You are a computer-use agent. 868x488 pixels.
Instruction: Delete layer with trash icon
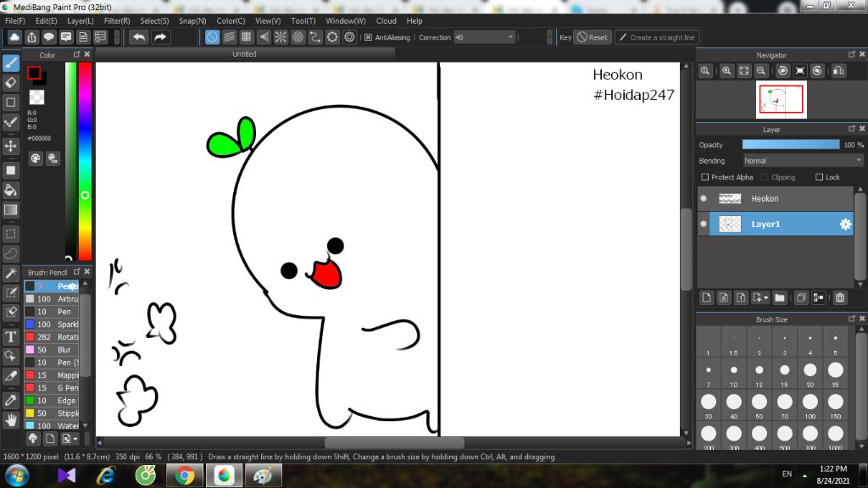coord(840,297)
